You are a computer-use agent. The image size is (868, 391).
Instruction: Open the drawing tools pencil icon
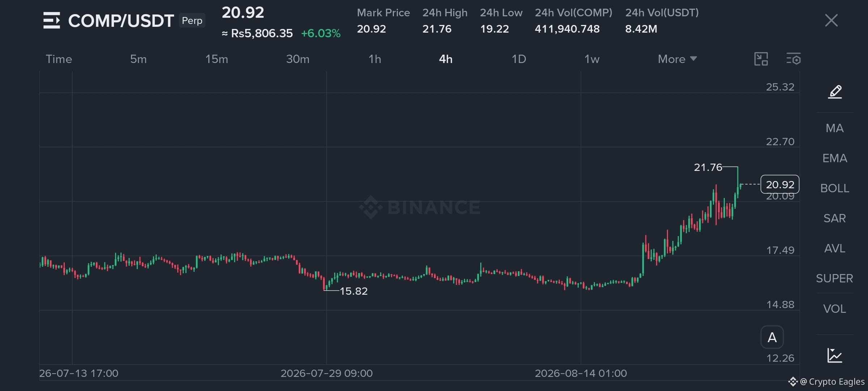[x=835, y=92]
